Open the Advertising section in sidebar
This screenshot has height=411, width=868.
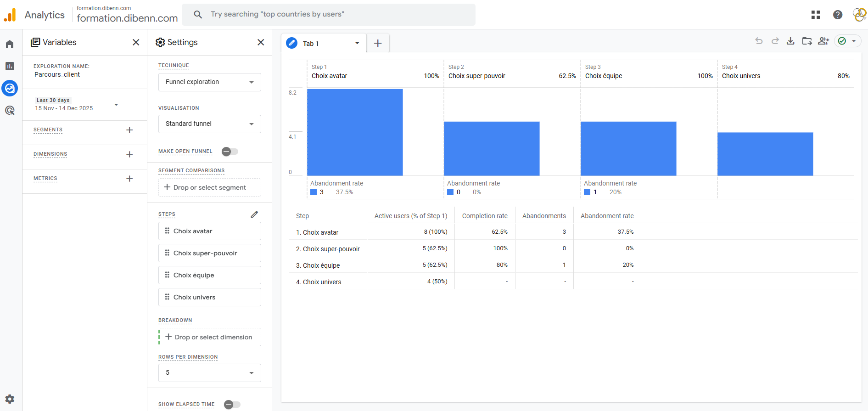click(x=10, y=110)
